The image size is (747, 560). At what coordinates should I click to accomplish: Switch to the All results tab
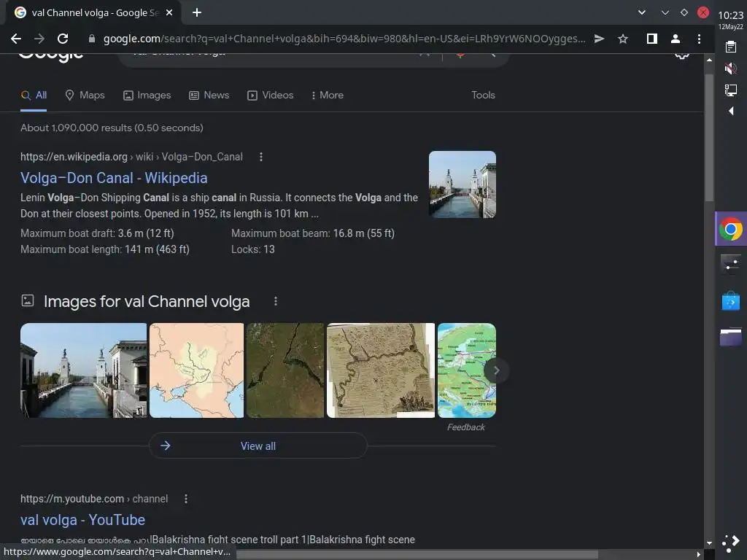[x=34, y=96]
